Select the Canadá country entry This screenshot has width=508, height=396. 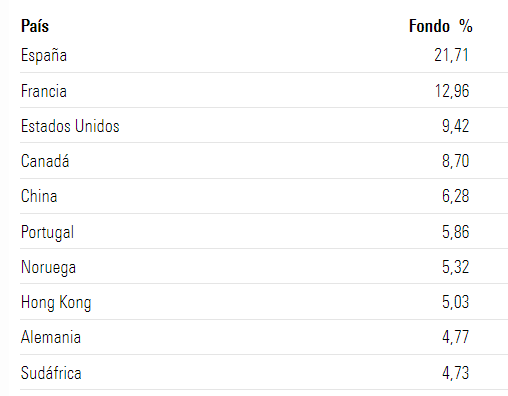click(45, 161)
